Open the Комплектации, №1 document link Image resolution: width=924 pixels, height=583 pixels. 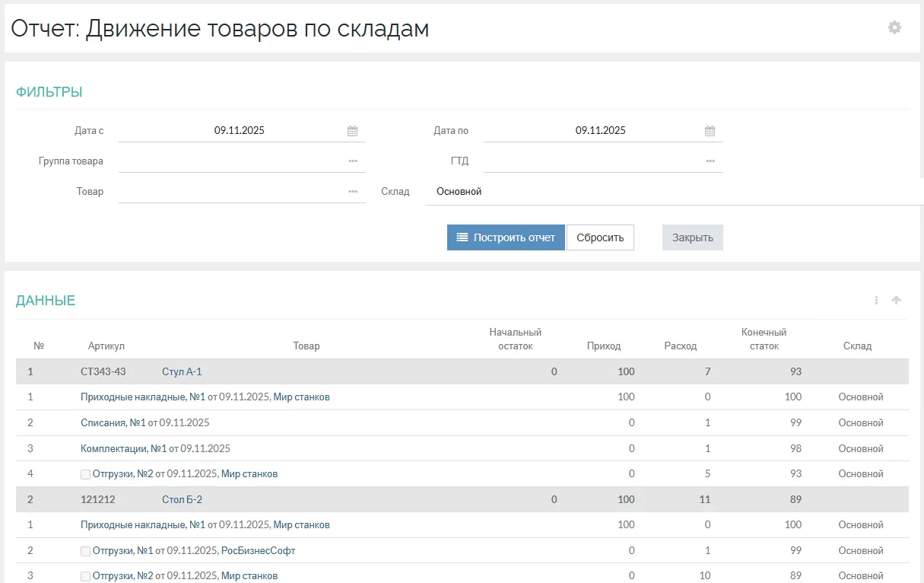pyautogui.click(x=123, y=449)
